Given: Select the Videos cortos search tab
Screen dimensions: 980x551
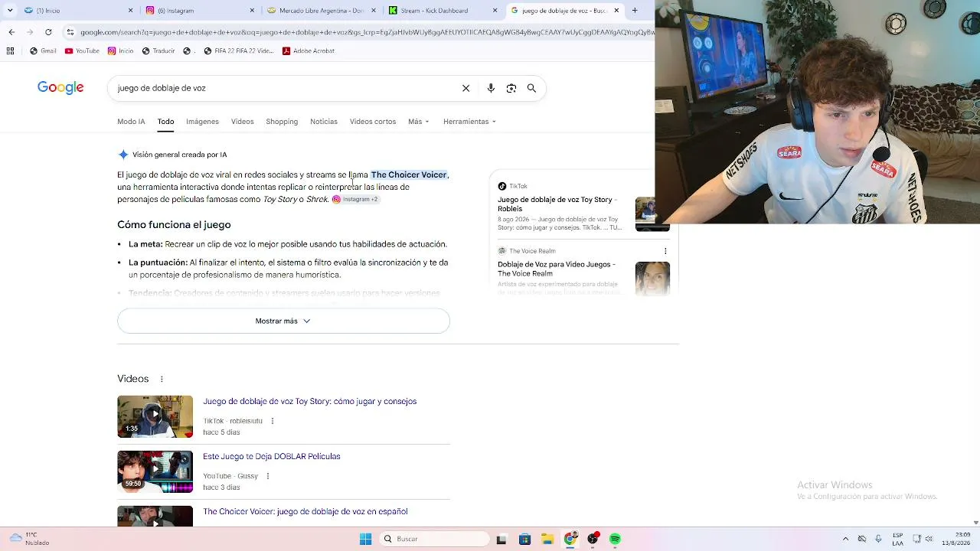Looking at the screenshot, I should (x=373, y=122).
